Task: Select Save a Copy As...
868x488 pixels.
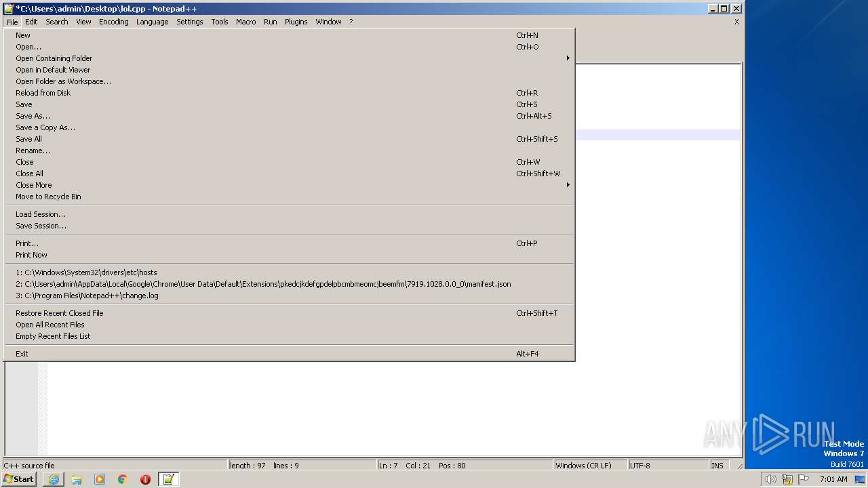Action: tap(290, 127)
